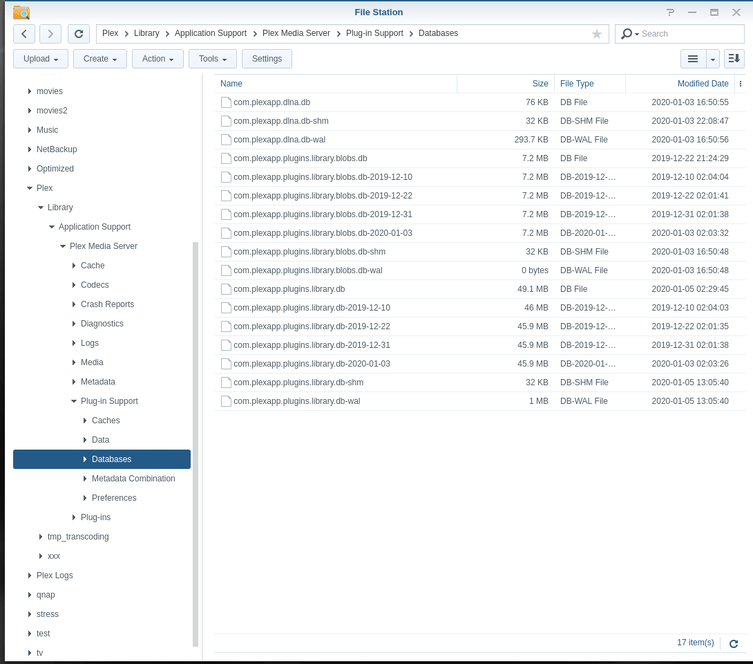The width and height of the screenshot is (753, 664).
Task: Switch to list view mode icon
Action: 693,59
